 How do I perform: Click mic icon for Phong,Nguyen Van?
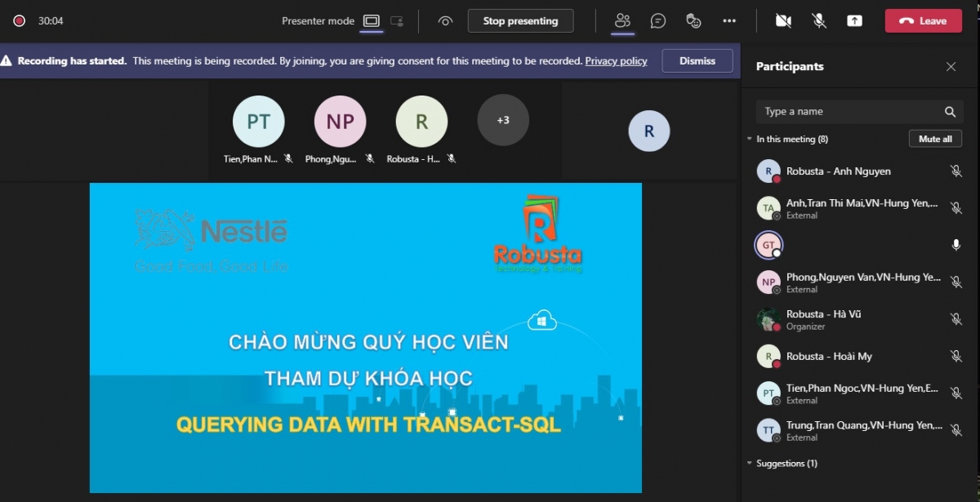point(956,282)
